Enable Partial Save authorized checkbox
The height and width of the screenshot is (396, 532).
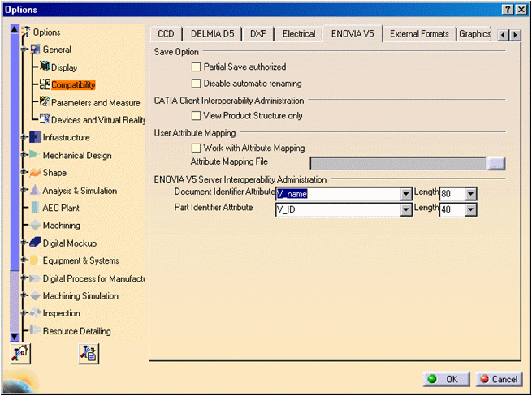coord(196,67)
